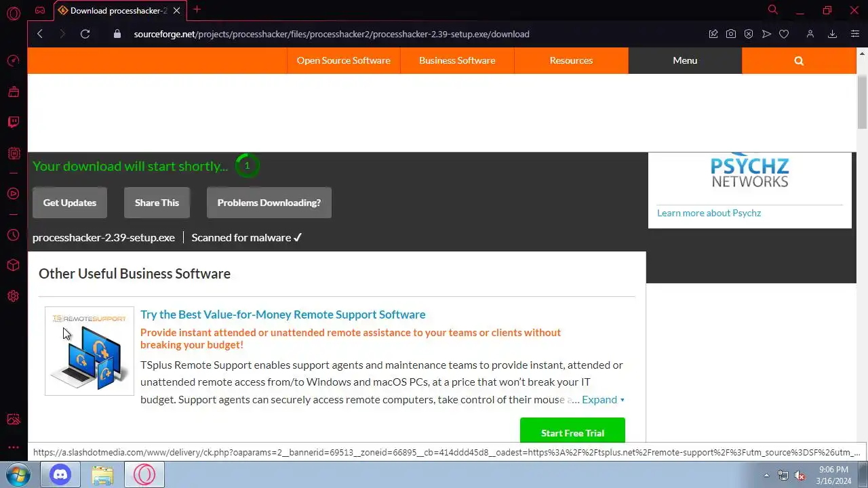Screen dimensions: 868x488
Task: Open the GX shopping bag sidebar icon
Action: [x=13, y=91]
